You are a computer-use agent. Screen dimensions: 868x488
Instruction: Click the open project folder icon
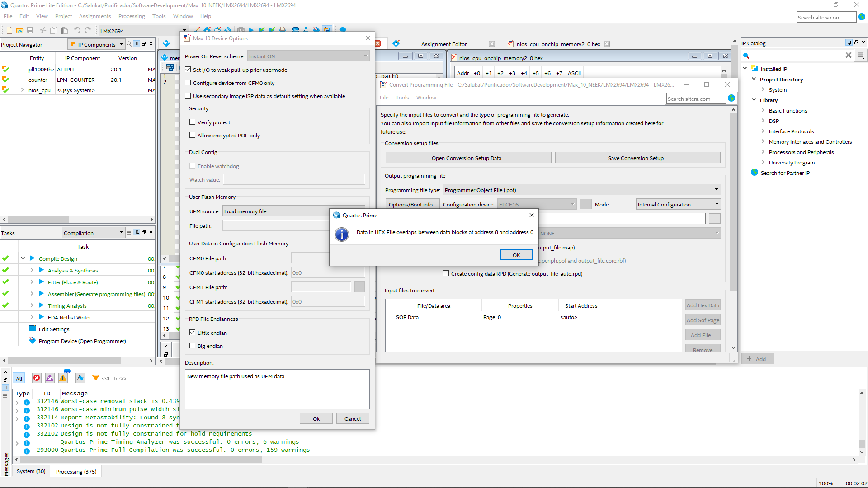(x=19, y=31)
